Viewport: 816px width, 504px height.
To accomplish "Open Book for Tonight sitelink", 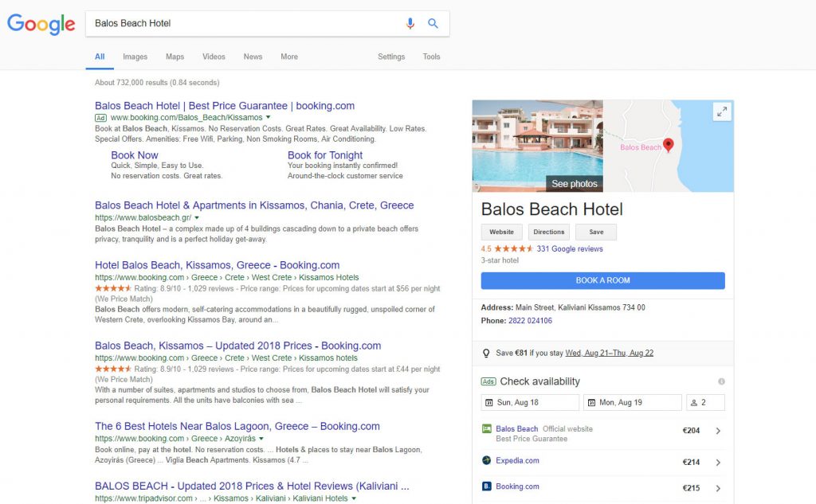I will 325,155.
